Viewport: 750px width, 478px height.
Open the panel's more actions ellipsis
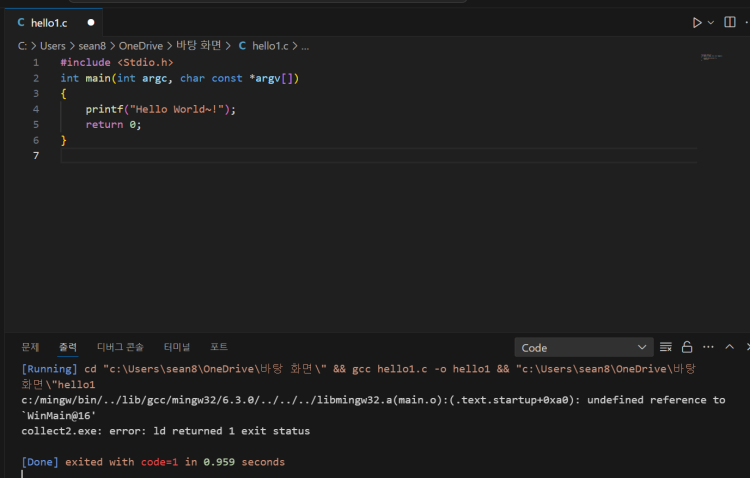(708, 347)
